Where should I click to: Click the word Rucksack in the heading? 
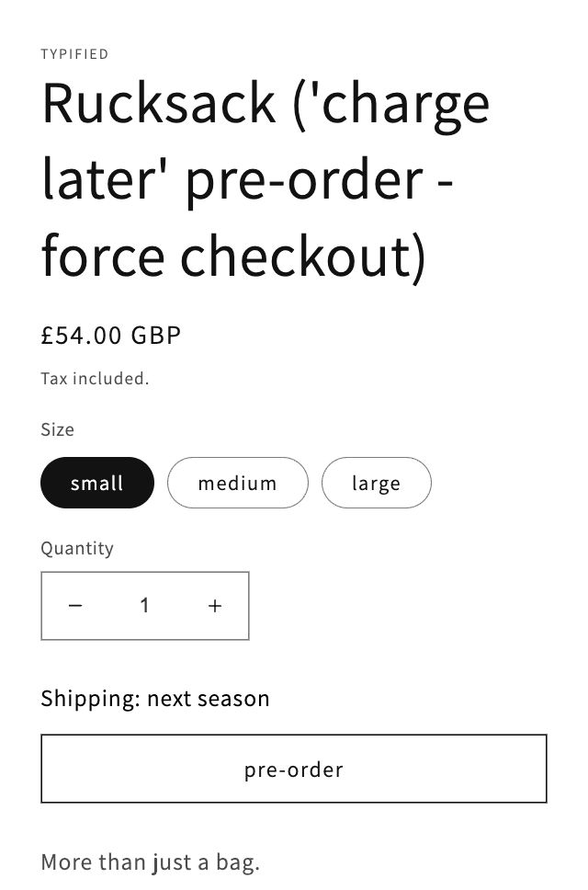[158, 103]
